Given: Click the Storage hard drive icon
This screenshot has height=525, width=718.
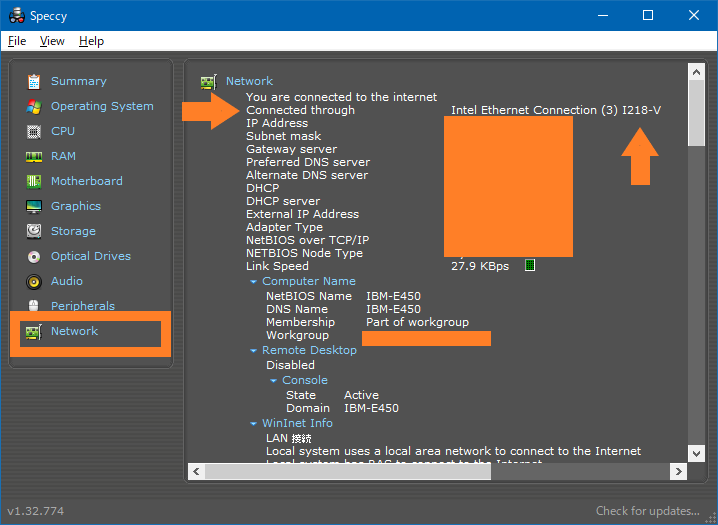Looking at the screenshot, I should (34, 231).
